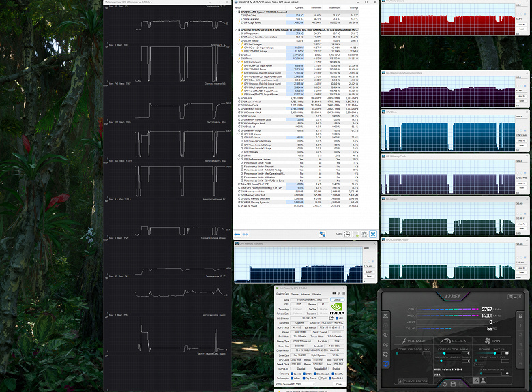
Task: Select the Graphics Card tab in GPU-Z
Action: coord(282,294)
